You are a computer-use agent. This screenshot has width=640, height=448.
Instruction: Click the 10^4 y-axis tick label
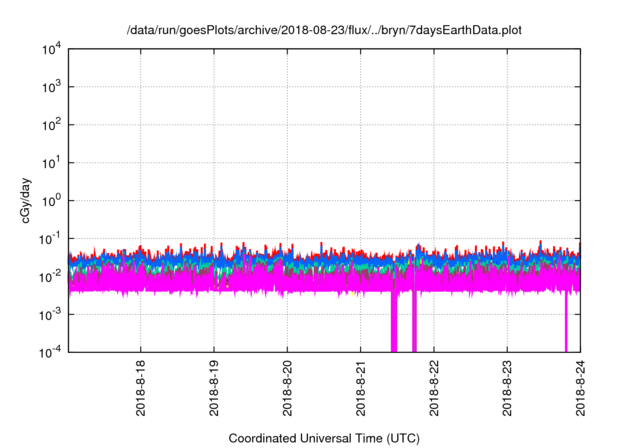click(x=51, y=49)
